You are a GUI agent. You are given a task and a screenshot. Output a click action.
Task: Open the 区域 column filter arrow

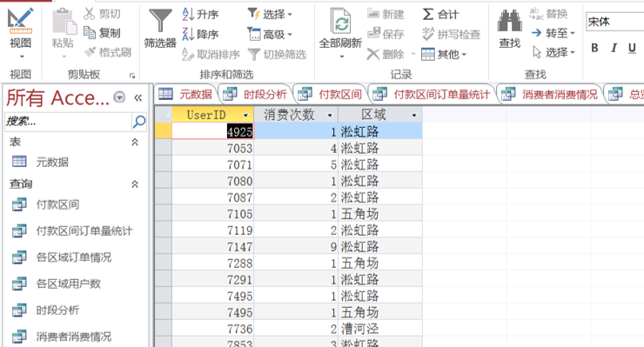click(414, 116)
